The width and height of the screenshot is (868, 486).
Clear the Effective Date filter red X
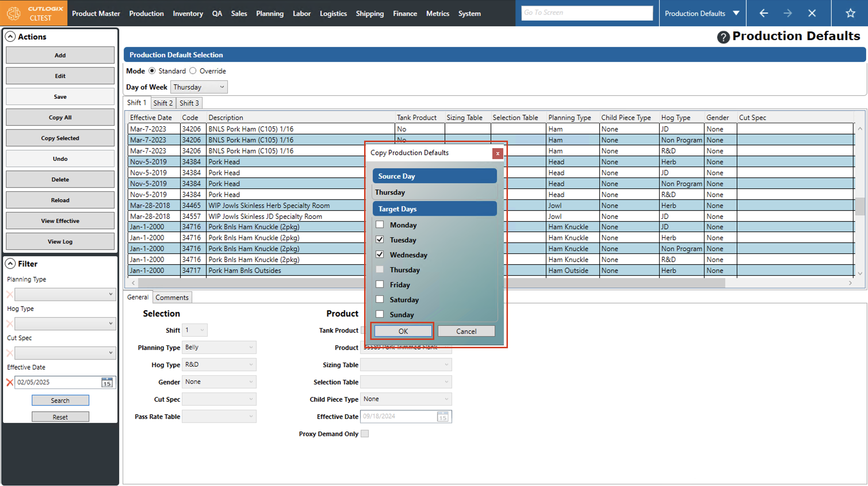coord(10,382)
